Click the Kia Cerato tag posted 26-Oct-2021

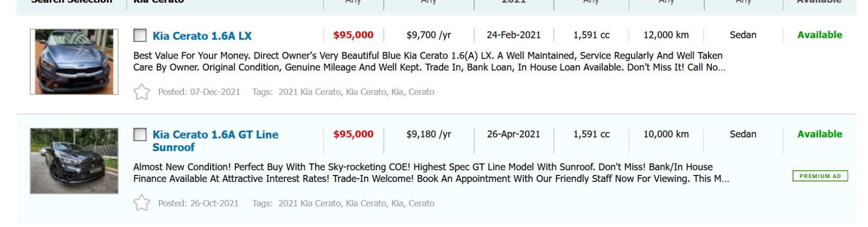[x=366, y=204]
